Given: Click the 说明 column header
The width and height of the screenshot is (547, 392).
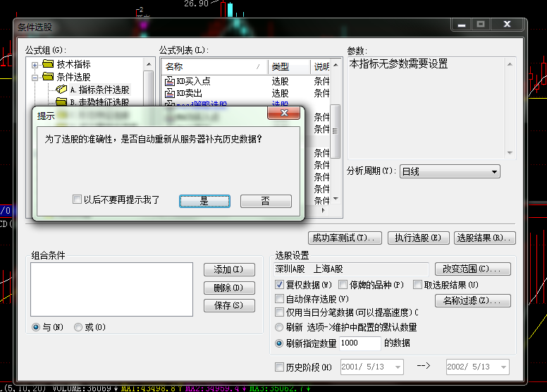Looking at the screenshot, I should coord(320,67).
